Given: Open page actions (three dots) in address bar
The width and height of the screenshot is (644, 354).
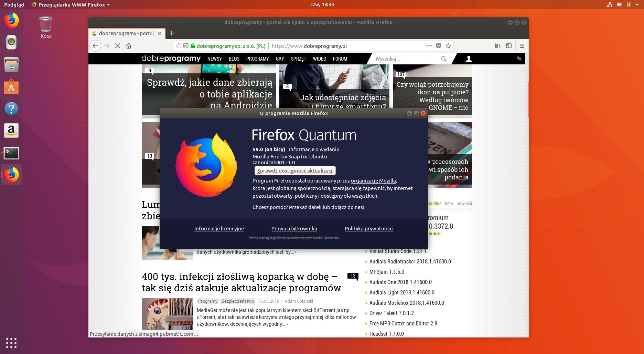Looking at the screenshot, I should click(429, 46).
